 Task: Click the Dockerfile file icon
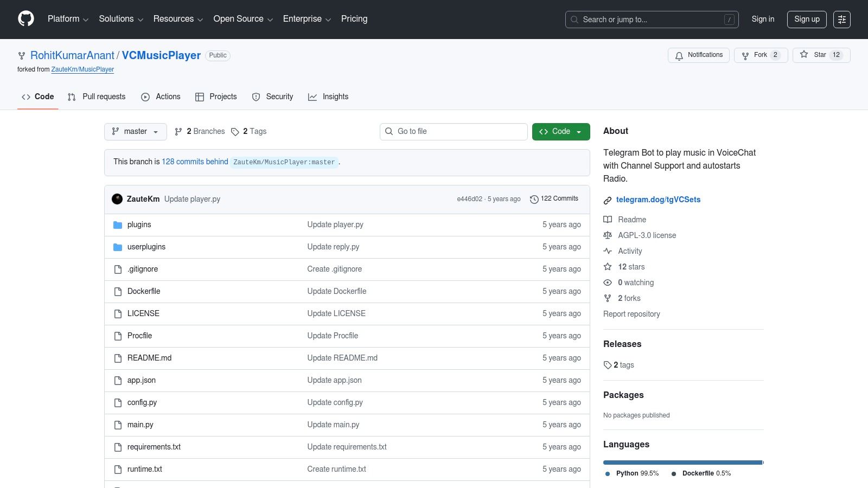(x=118, y=292)
